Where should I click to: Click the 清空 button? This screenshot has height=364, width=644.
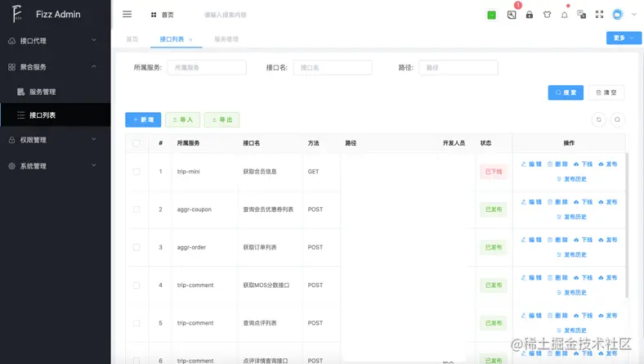(606, 92)
